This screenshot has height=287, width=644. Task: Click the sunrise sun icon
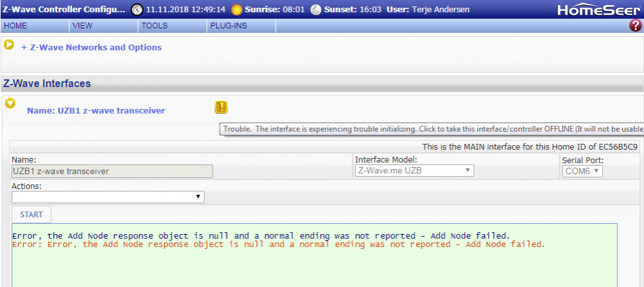(x=237, y=10)
